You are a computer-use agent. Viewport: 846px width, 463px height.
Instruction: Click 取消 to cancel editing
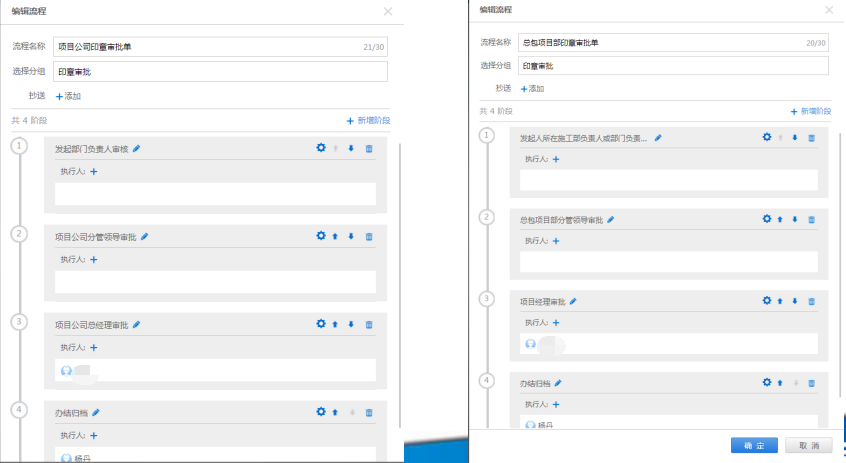[808, 445]
